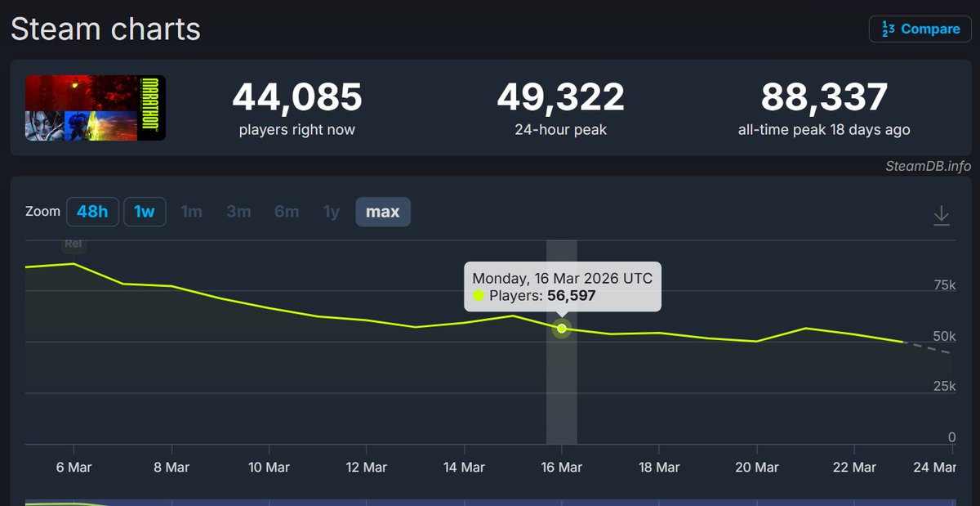
Task: Open the Compare charts button
Action: (x=920, y=29)
